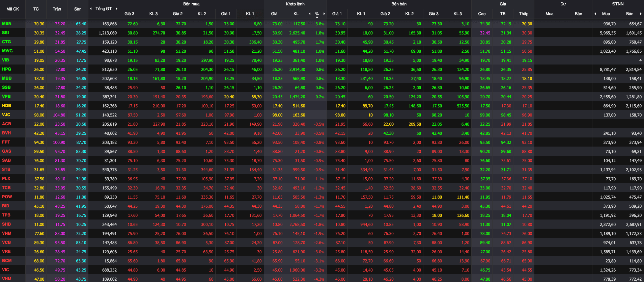This screenshot has width=644, height=282.
Task: Open the GAS stock symbol
Action: [6, 151]
